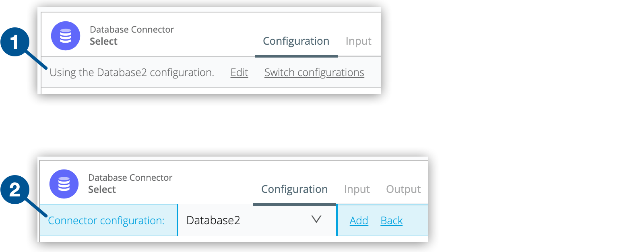
Task: Expand the connector configuration selection chevron
Action: click(x=317, y=220)
